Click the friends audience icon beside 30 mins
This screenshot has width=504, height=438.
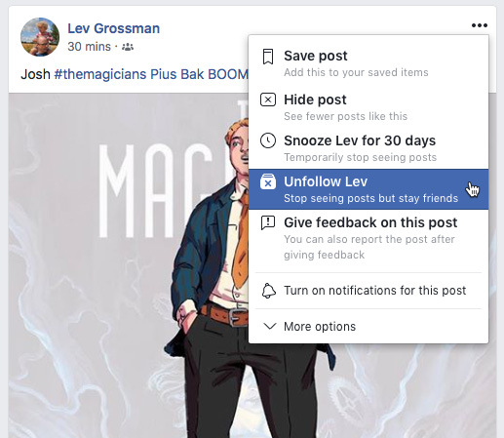pos(128,47)
